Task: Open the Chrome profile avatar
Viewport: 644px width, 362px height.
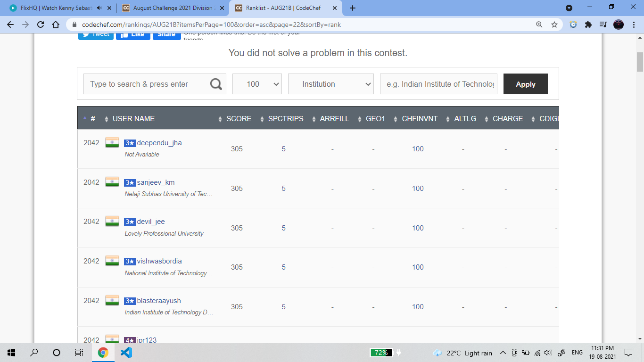Action: coord(619,25)
